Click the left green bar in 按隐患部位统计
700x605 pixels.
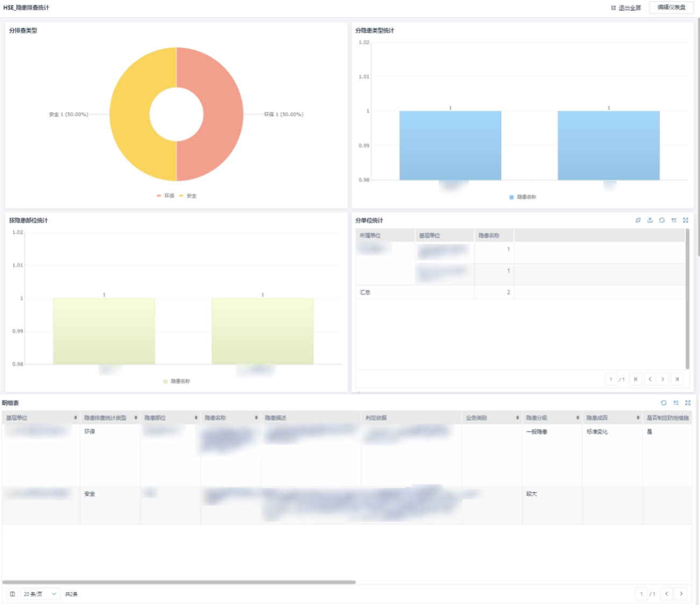pyautogui.click(x=104, y=332)
